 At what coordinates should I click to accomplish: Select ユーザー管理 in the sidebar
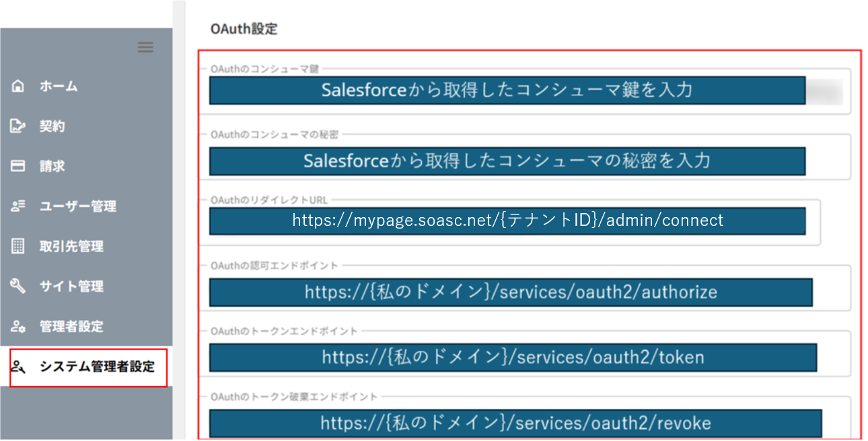click(77, 206)
